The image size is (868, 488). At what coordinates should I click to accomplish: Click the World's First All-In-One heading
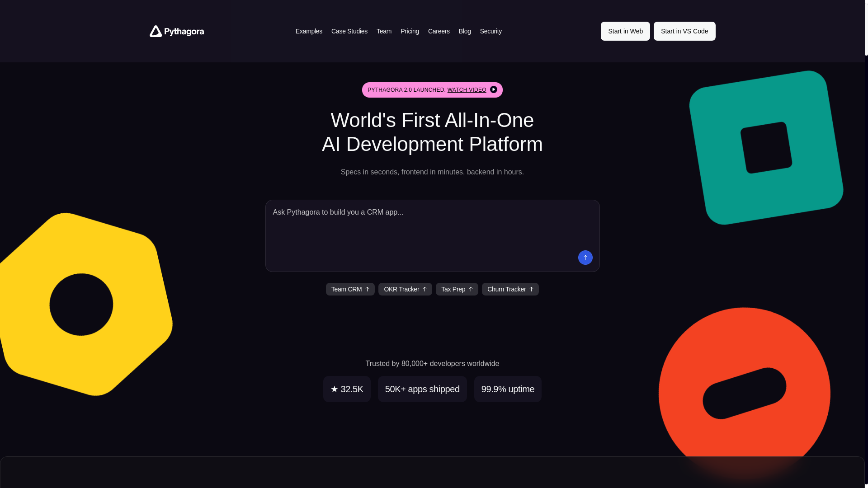coord(432,132)
